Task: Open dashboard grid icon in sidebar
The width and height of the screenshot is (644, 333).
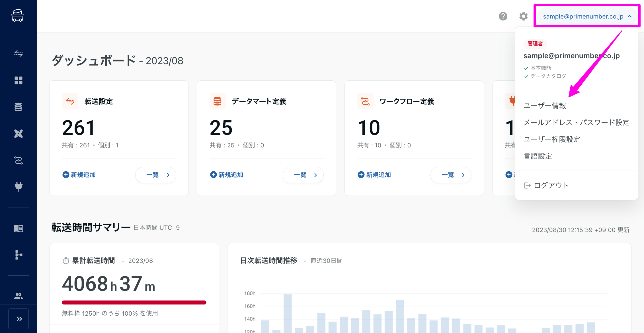Action: 19,80
